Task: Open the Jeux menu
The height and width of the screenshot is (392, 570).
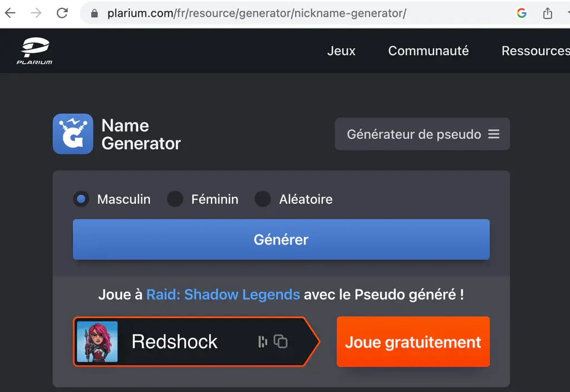Action: click(x=341, y=51)
